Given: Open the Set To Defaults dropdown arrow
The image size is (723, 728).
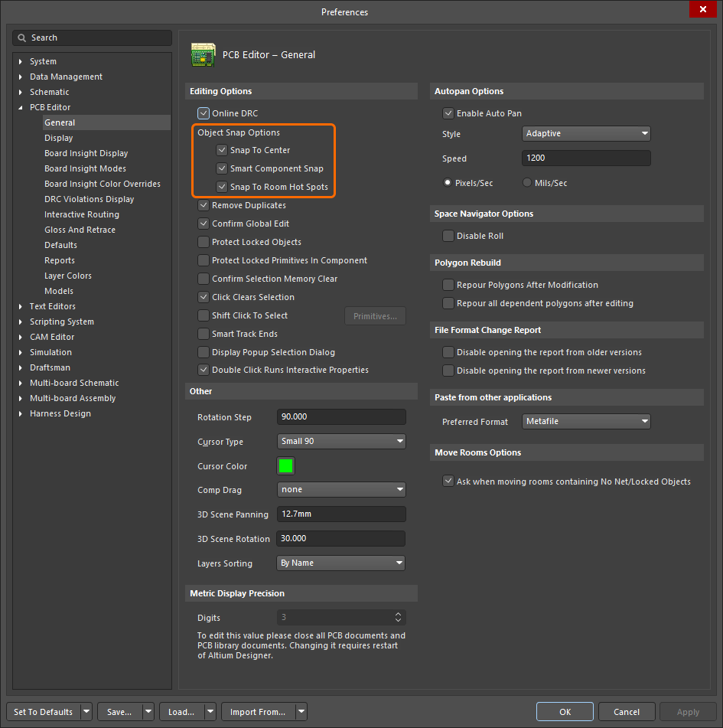Looking at the screenshot, I should click(86, 712).
